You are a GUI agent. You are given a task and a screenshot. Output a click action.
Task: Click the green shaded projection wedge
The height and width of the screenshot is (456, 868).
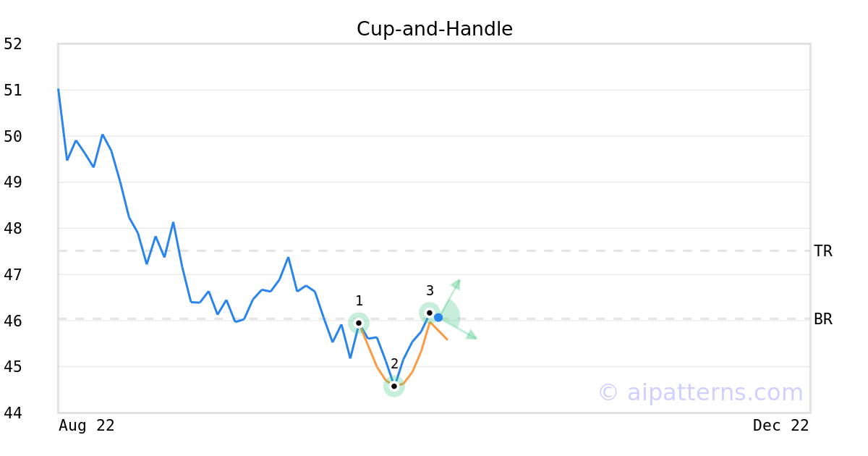coord(451,316)
